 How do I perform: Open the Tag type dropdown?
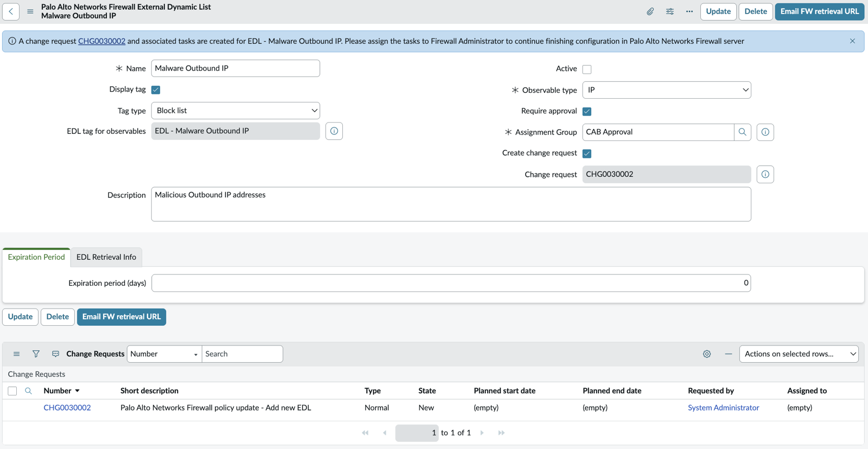tap(235, 111)
